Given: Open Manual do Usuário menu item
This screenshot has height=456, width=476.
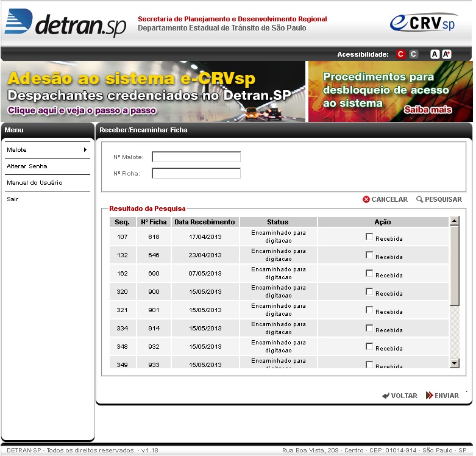Looking at the screenshot, I should point(48,182).
